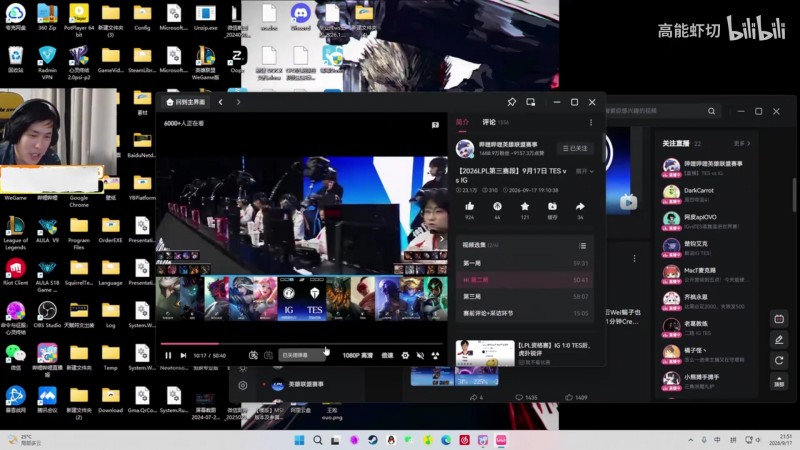Screen dimensions: 800x450
Task: Click the feedback icon at the video's top right
Action: (x=435, y=125)
